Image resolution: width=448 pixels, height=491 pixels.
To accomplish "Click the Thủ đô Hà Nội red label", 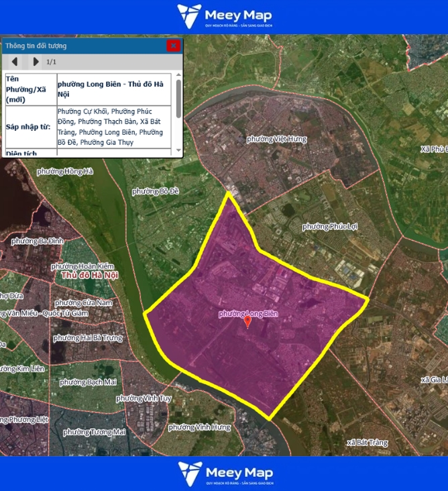I will click(x=89, y=276).
